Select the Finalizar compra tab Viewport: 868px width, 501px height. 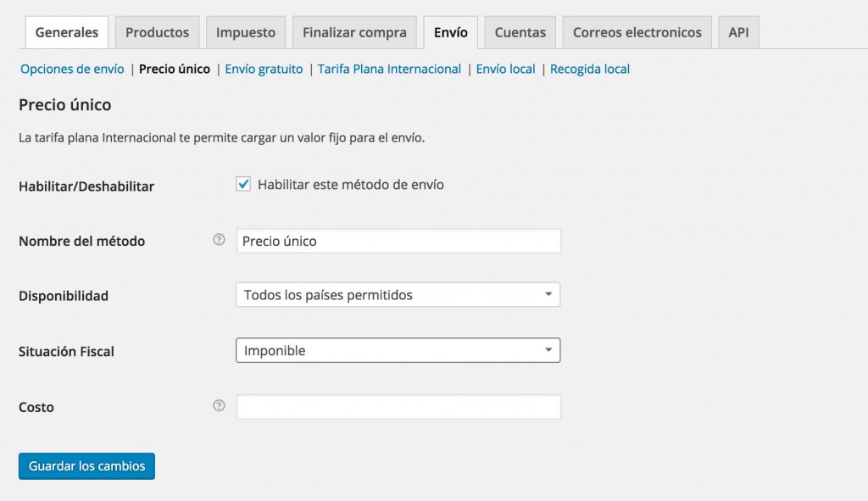[x=354, y=32]
